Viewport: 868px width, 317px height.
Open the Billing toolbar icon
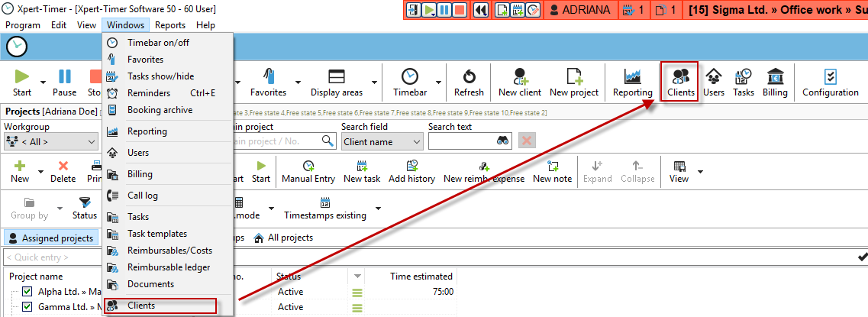tap(775, 81)
